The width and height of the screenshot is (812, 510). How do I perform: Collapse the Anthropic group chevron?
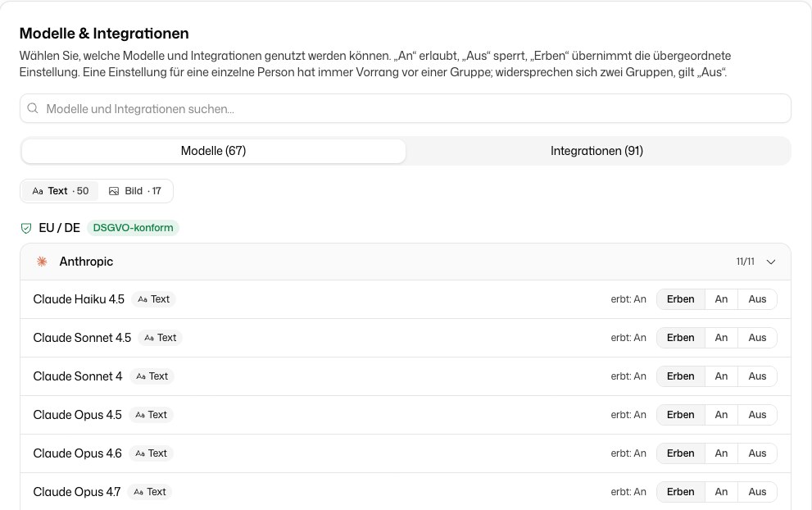(x=770, y=262)
